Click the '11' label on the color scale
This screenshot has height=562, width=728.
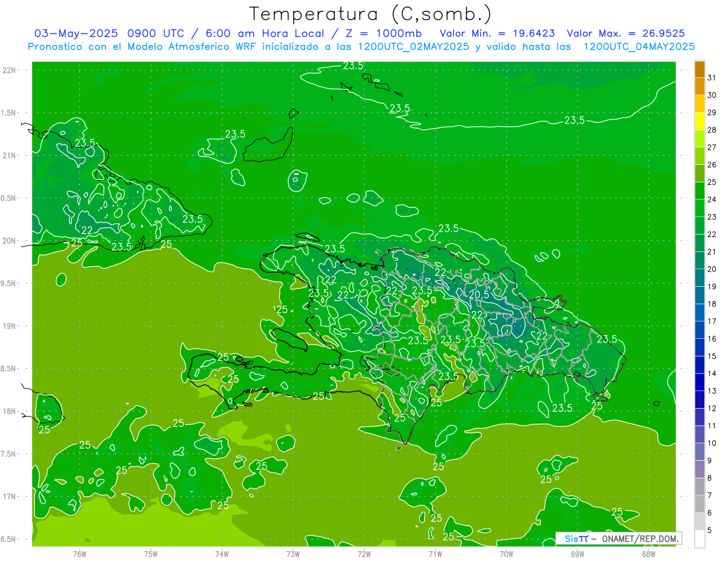[x=712, y=426]
